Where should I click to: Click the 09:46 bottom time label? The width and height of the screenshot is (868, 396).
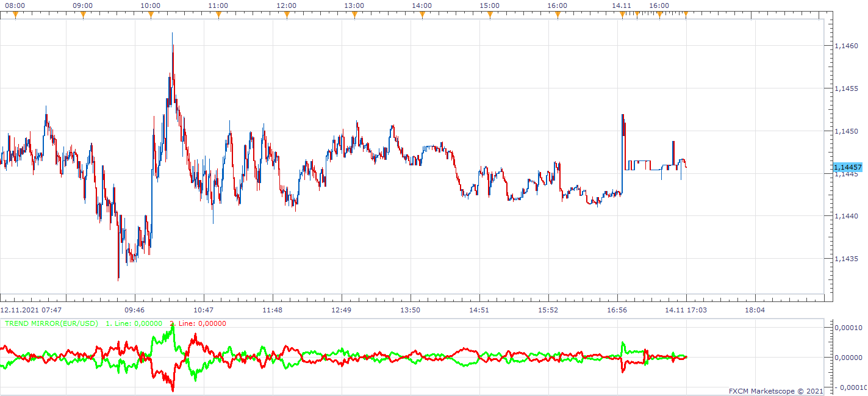[135, 310]
